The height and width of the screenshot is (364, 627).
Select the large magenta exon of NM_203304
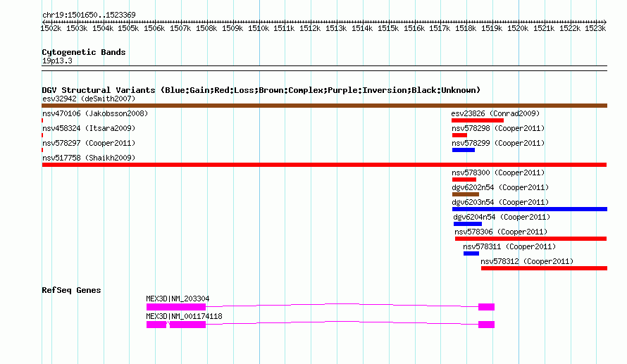tap(176, 307)
